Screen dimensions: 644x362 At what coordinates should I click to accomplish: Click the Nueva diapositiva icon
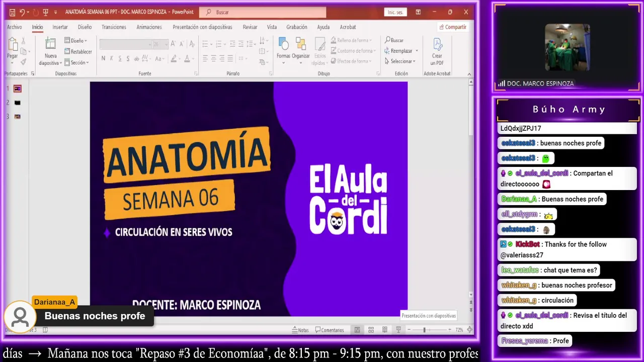pos(50,44)
